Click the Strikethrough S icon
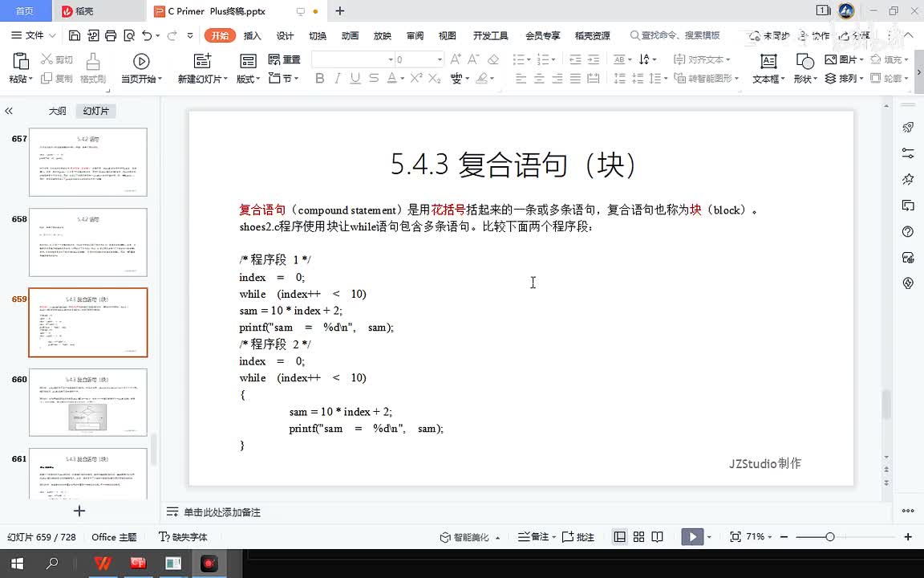The height and width of the screenshot is (578, 924). click(x=374, y=79)
